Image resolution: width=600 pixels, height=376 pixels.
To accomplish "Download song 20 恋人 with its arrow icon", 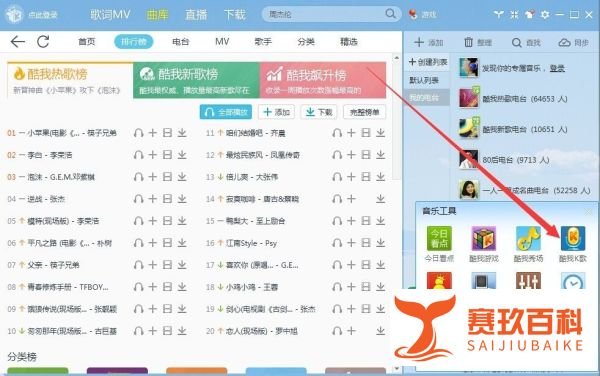I will point(380,331).
